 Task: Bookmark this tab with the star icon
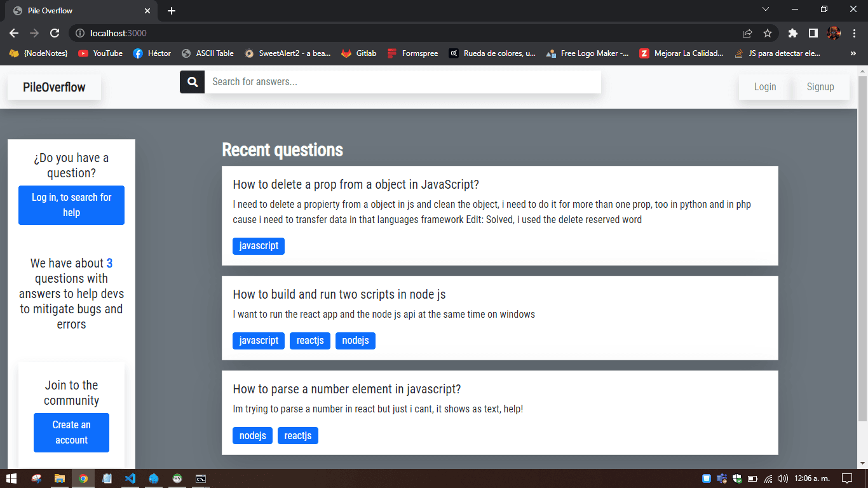pos(768,33)
